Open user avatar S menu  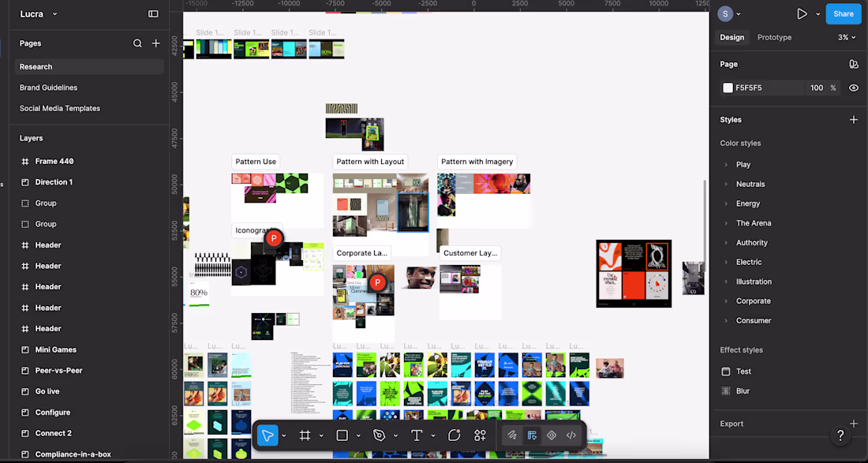pos(725,14)
